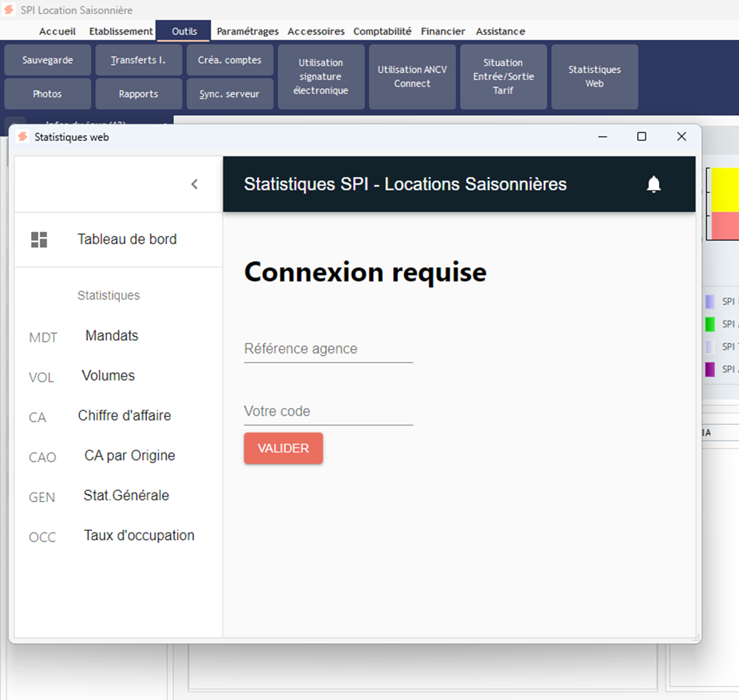Focus the Référence agence input field
739x700 pixels.
(329, 349)
